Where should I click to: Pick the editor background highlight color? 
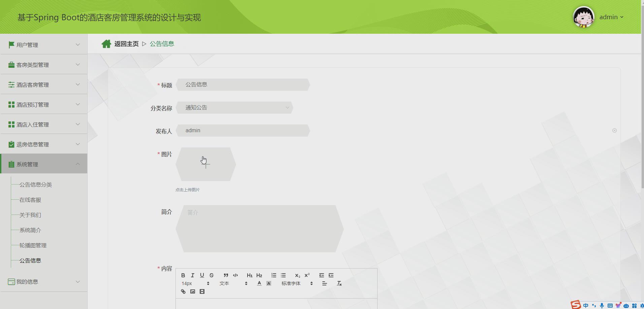pyautogui.click(x=268, y=283)
